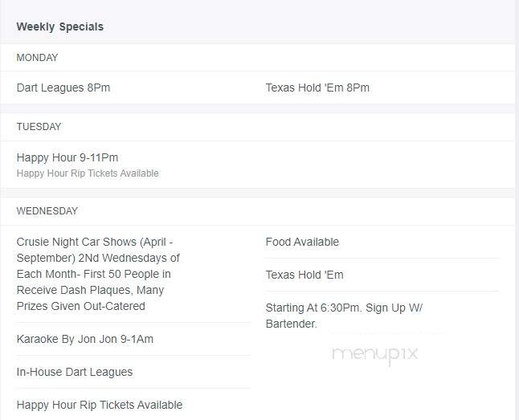Click In-House Dart Leagues item
Image resolution: width=519 pixels, height=420 pixels.
75,372
